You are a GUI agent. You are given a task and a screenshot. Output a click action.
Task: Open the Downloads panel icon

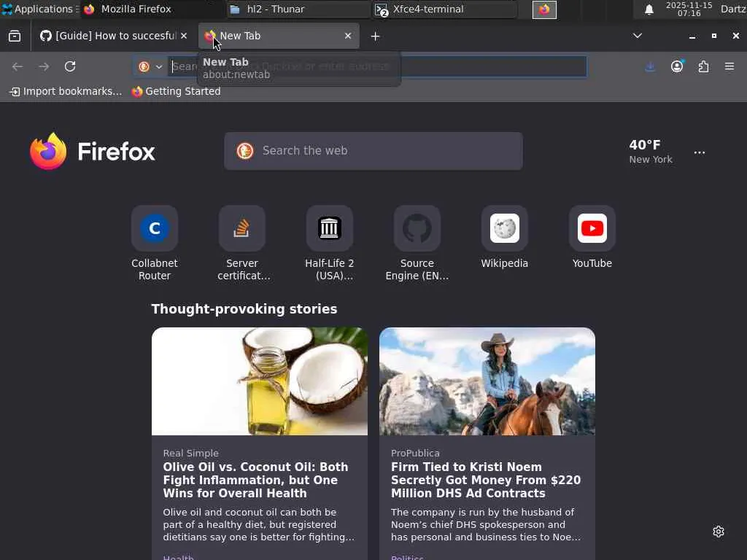(650, 66)
